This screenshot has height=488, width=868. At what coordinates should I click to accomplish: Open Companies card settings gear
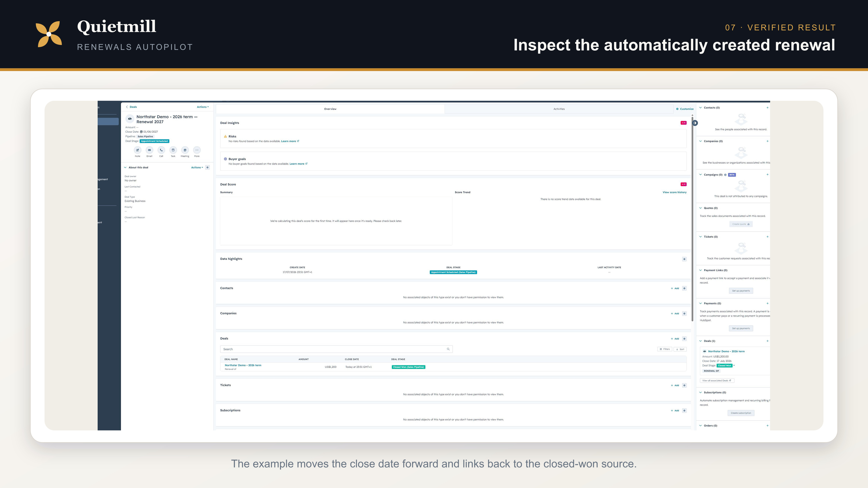684,314
